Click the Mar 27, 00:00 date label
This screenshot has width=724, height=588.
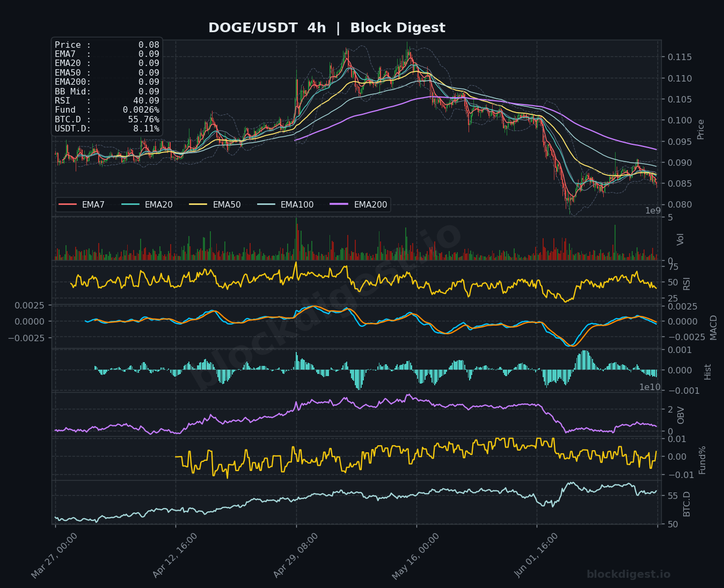coord(54,556)
